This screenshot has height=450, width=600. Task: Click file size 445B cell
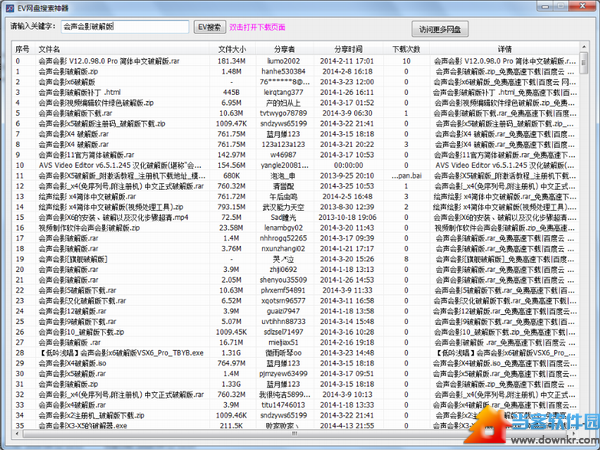click(x=232, y=92)
